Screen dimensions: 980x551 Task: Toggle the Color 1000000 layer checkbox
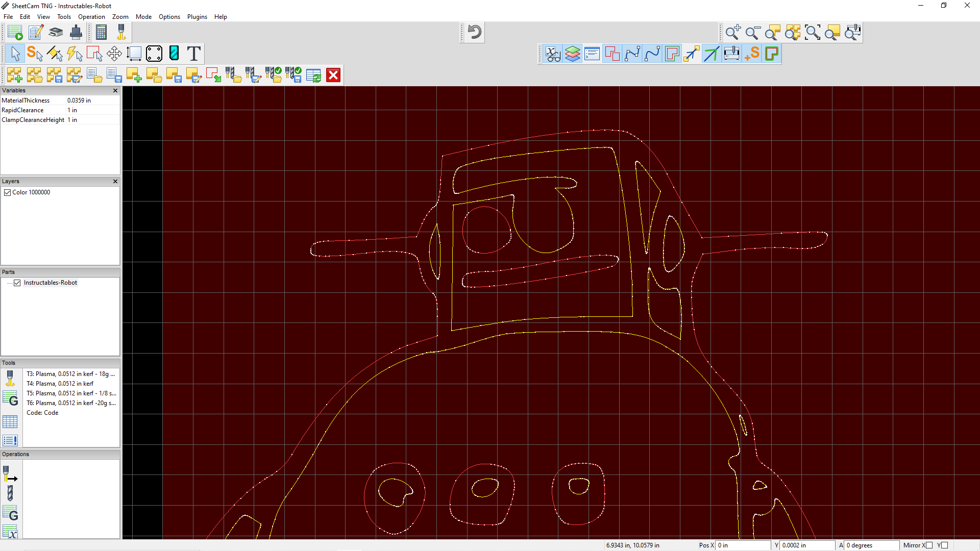[x=8, y=192]
